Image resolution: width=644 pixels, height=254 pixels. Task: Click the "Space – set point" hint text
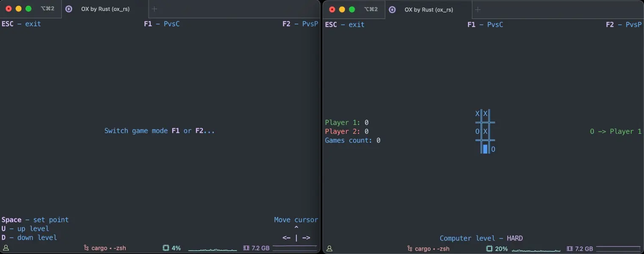35,220
